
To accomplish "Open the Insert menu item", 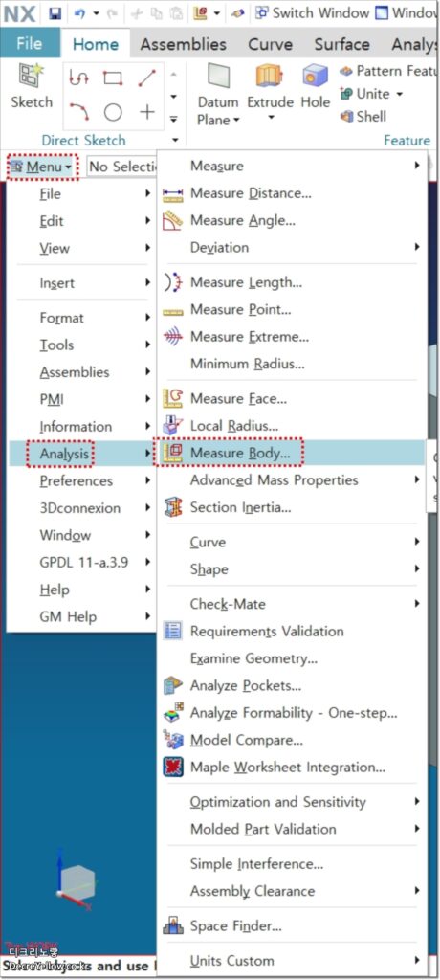I will [x=81, y=283].
